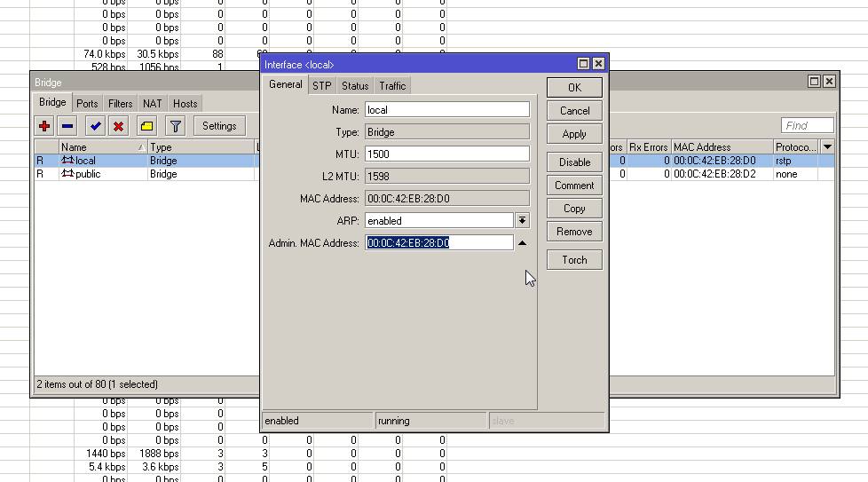This screenshot has height=482, width=868.
Task: Click the L2 MTU 1598 field
Action: (x=446, y=176)
